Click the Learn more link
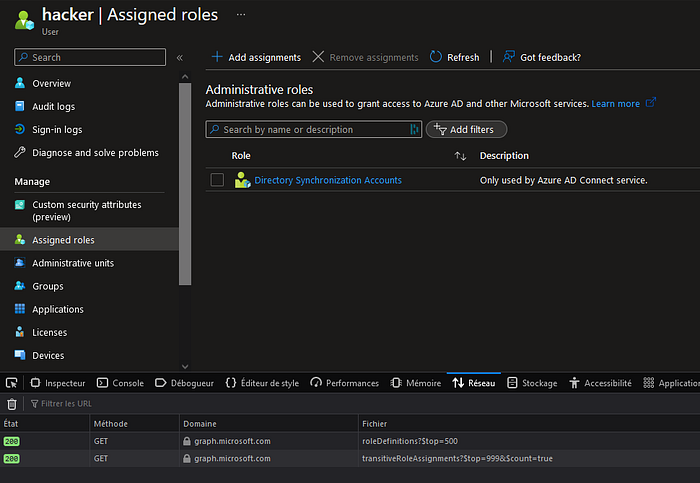Screen dimensions: 700x483 (x=616, y=104)
